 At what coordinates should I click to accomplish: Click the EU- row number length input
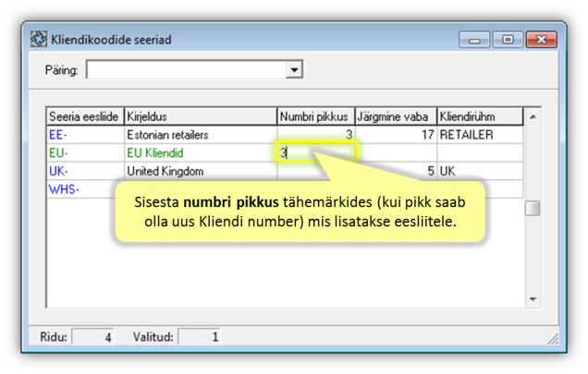point(316,152)
